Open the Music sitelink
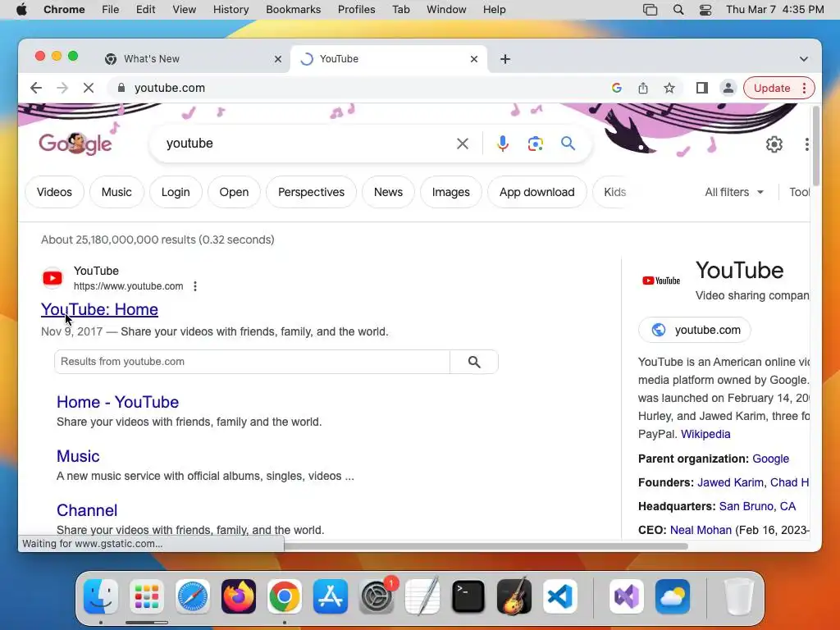The width and height of the screenshot is (840, 630). tap(78, 456)
